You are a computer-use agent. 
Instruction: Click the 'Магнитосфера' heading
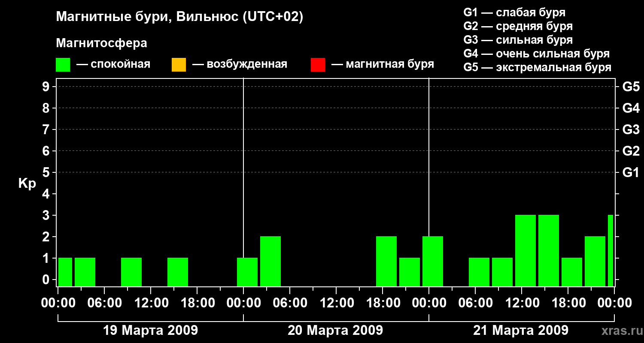[x=102, y=43]
